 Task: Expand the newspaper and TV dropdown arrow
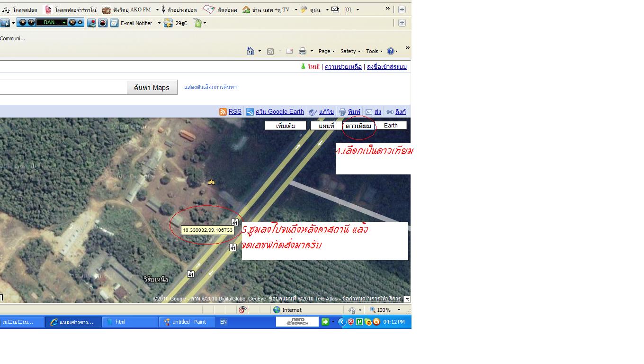(x=296, y=9)
